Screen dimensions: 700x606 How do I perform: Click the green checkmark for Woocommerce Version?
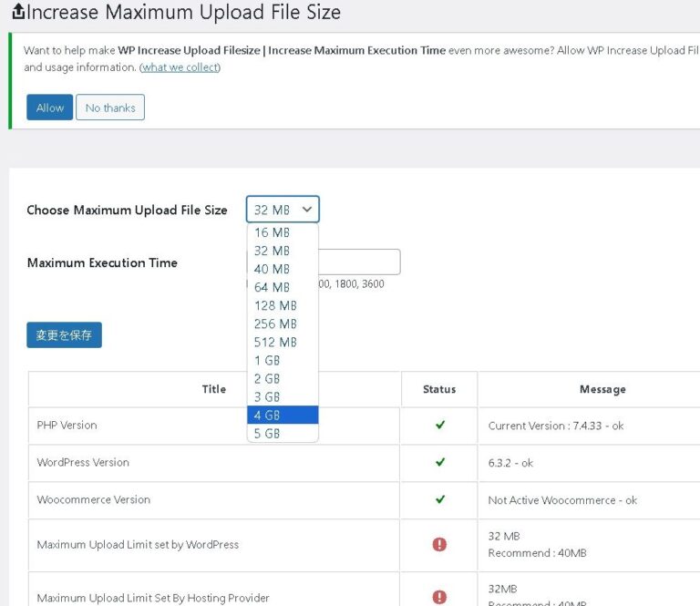440,499
